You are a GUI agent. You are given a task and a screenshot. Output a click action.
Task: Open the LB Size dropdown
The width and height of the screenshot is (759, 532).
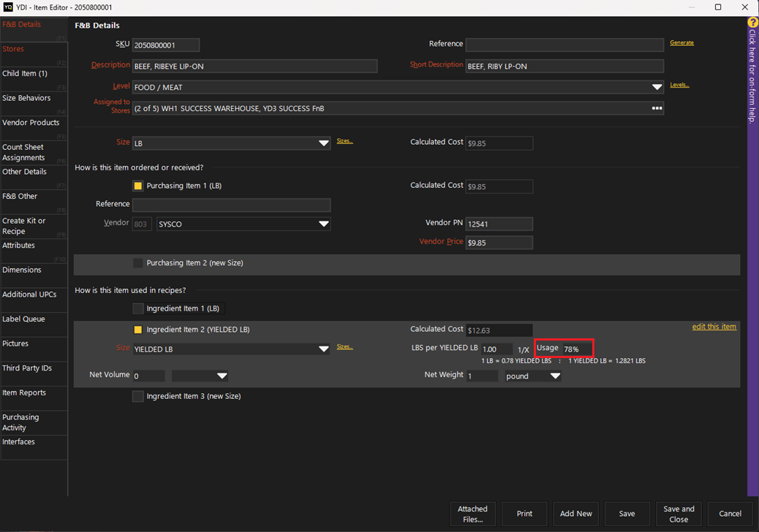324,143
